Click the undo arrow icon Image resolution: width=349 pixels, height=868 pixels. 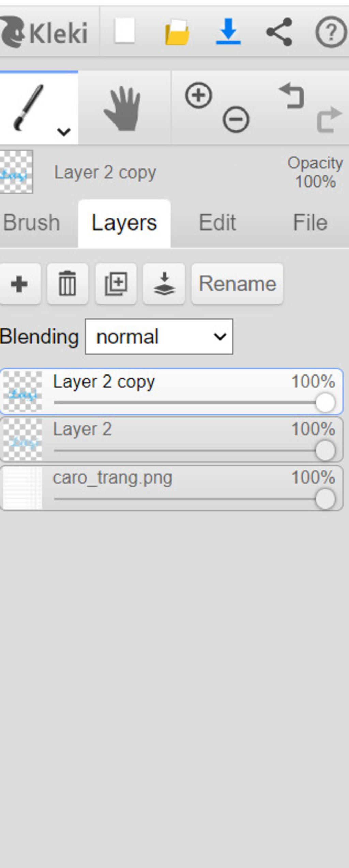click(292, 96)
